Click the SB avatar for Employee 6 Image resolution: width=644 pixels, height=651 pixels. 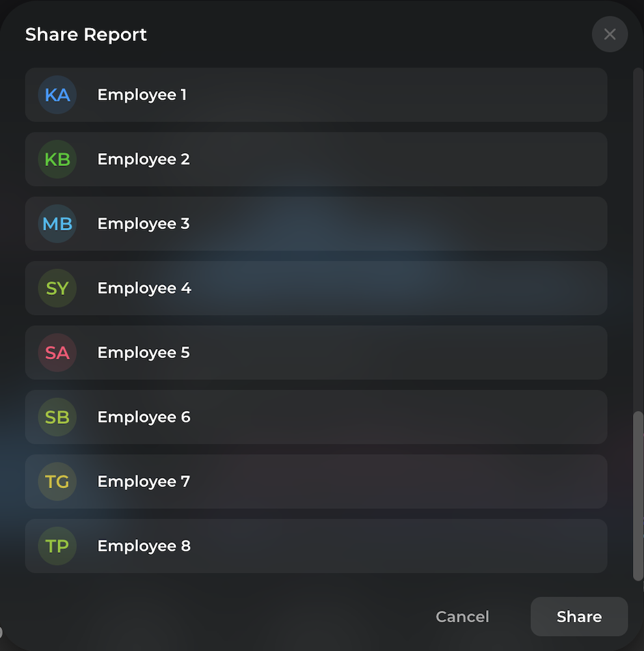click(57, 417)
